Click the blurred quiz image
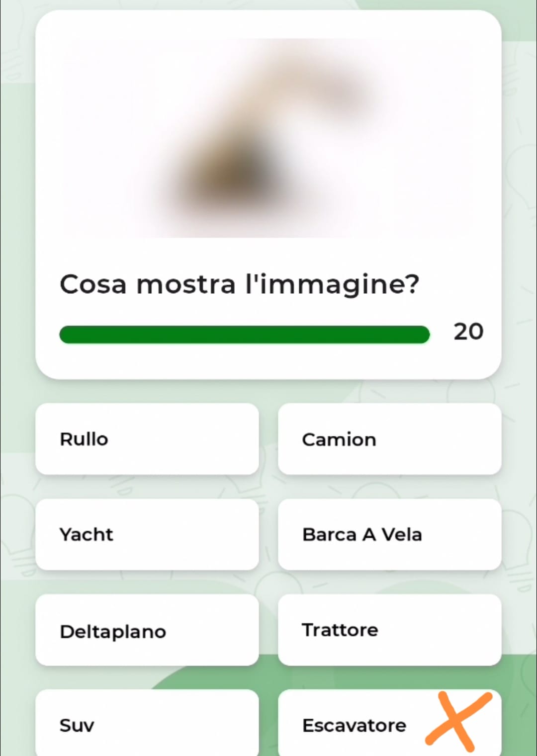Viewport: 537px width, 756px height. tap(268, 138)
